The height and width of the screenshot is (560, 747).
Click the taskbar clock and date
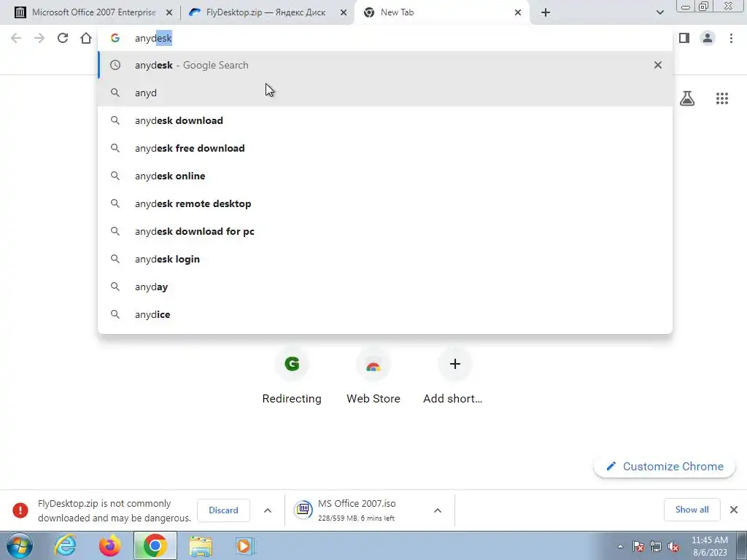[709, 545]
